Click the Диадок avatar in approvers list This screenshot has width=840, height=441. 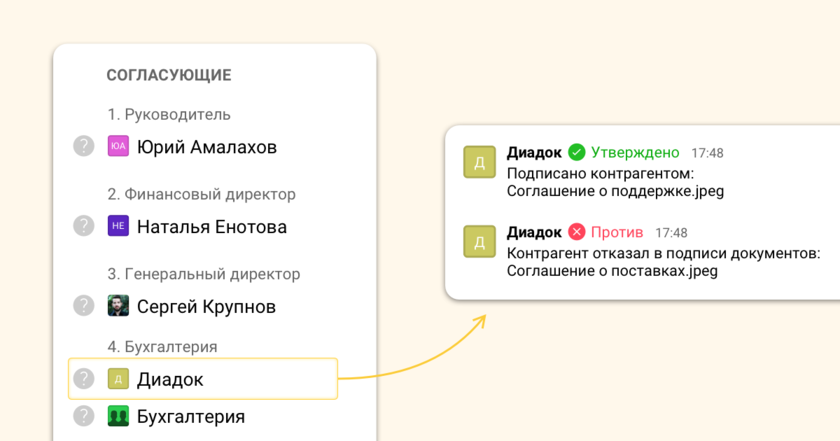point(118,379)
